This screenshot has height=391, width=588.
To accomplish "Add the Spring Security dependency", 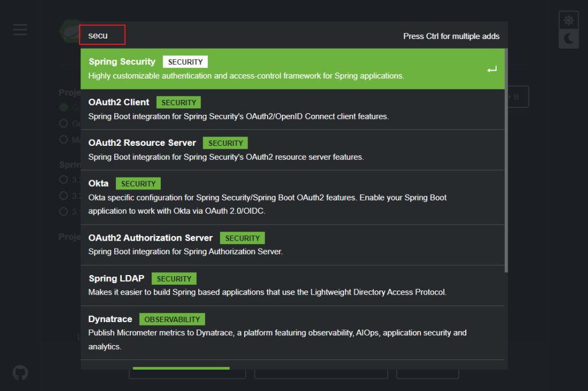I will tap(292, 68).
